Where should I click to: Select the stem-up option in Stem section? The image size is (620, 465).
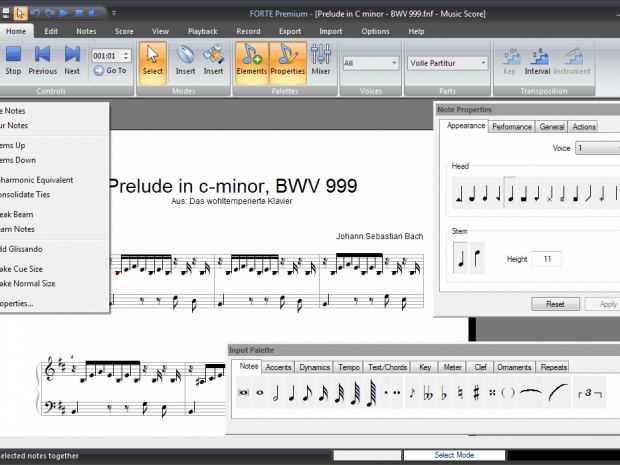pyautogui.click(x=461, y=260)
